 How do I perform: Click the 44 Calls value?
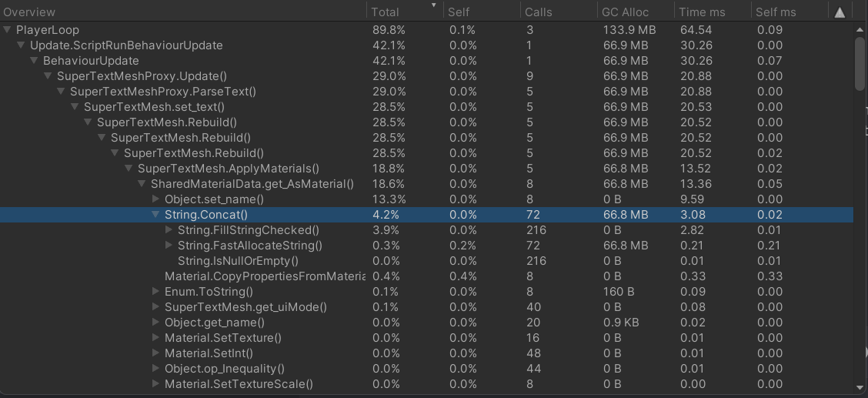click(x=533, y=369)
